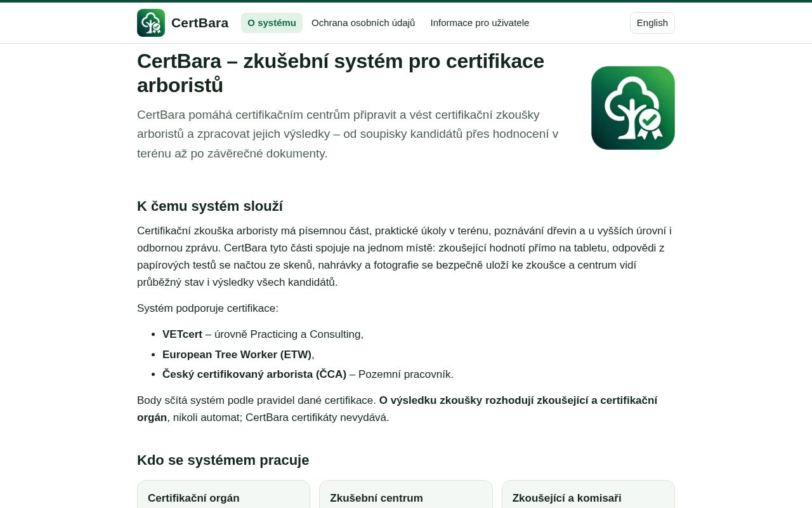Switch language to English
812x508 pixels.
(x=652, y=23)
